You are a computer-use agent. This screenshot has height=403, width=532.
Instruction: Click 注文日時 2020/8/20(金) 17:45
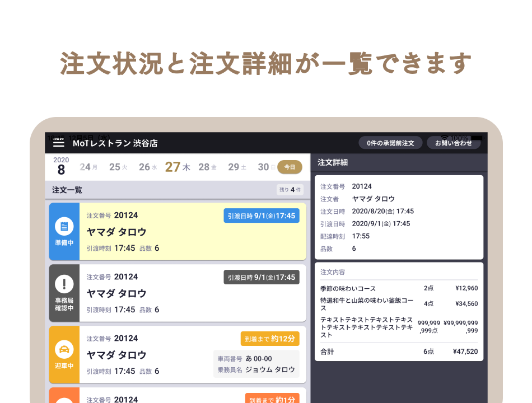pos(382,212)
